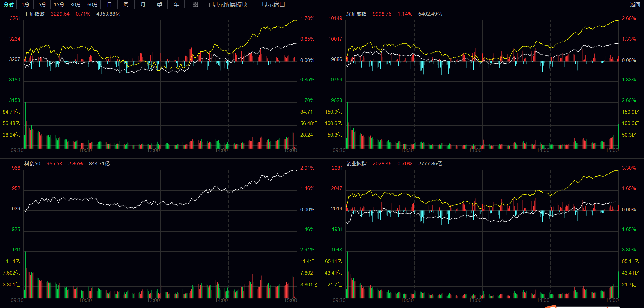Image resolution: width=644 pixels, height=308 pixels.
Task: Switch to the 60分 period tab
Action: point(93,5)
